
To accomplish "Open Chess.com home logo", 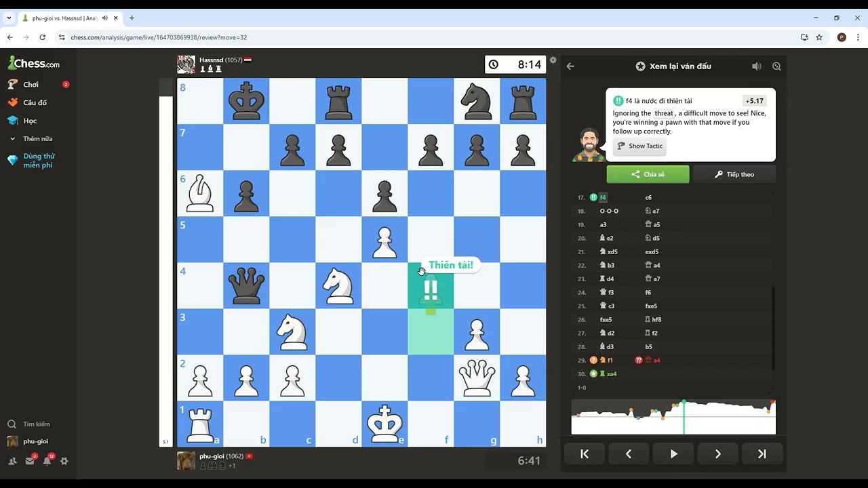I will coord(33,64).
